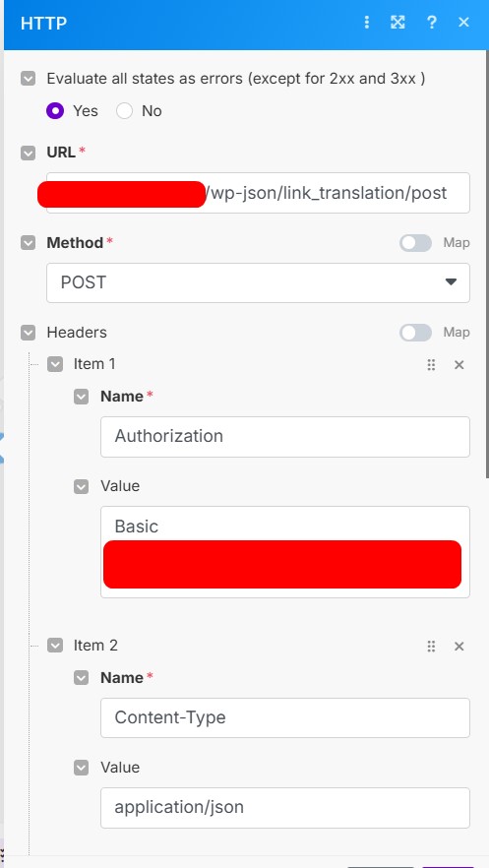489x868 pixels.
Task: Remove header Item 2 with its X icon
Action: coord(459,646)
